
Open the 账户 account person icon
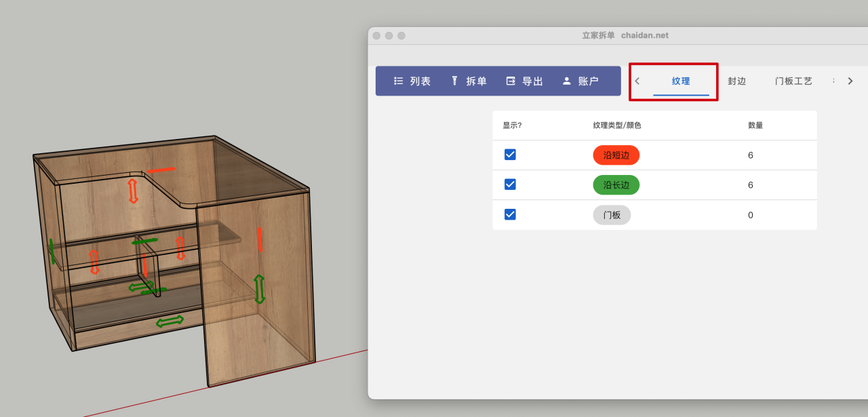pyautogui.click(x=567, y=81)
